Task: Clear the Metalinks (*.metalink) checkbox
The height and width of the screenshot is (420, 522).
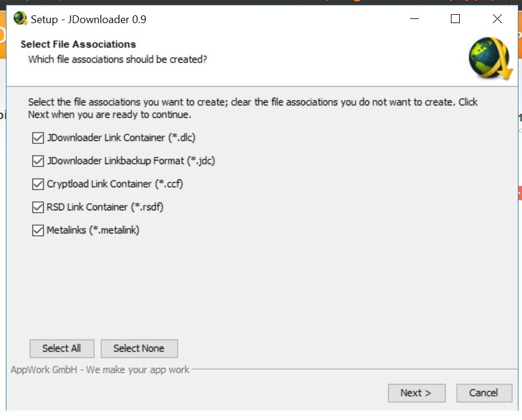Action: 38,230
